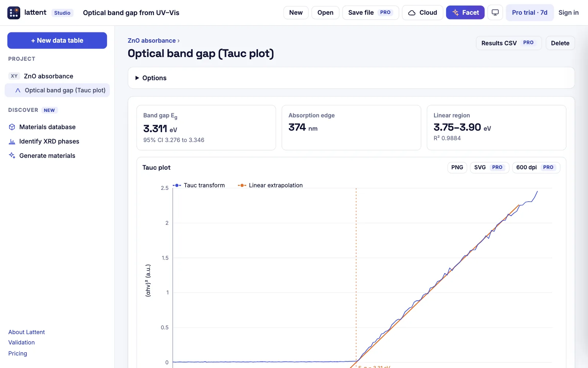Viewport: 588px width, 368px height.
Task: Click the linear region value 3.75–3.90 eV
Action: point(462,127)
